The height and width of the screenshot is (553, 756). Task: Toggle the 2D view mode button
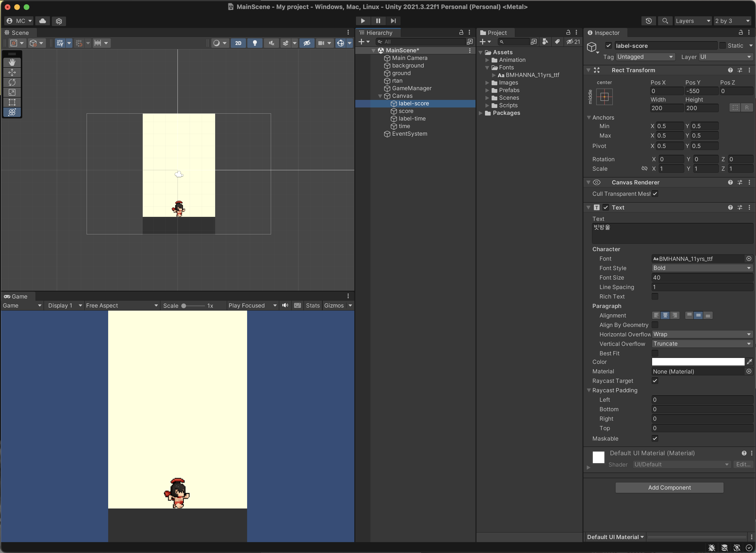click(238, 43)
